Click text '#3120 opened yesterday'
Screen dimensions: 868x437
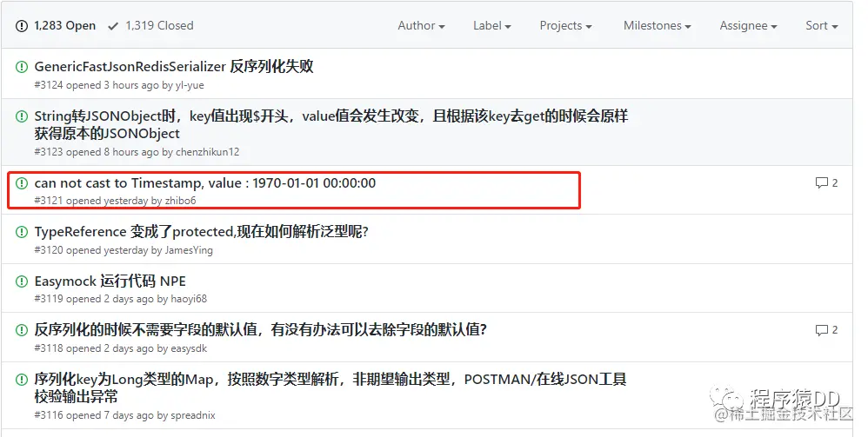[x=91, y=250]
